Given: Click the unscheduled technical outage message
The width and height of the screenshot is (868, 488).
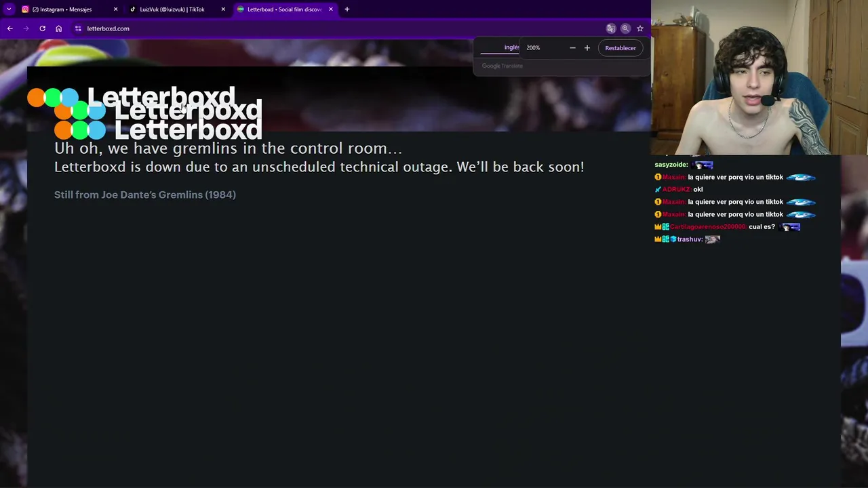Looking at the screenshot, I should tap(319, 167).
